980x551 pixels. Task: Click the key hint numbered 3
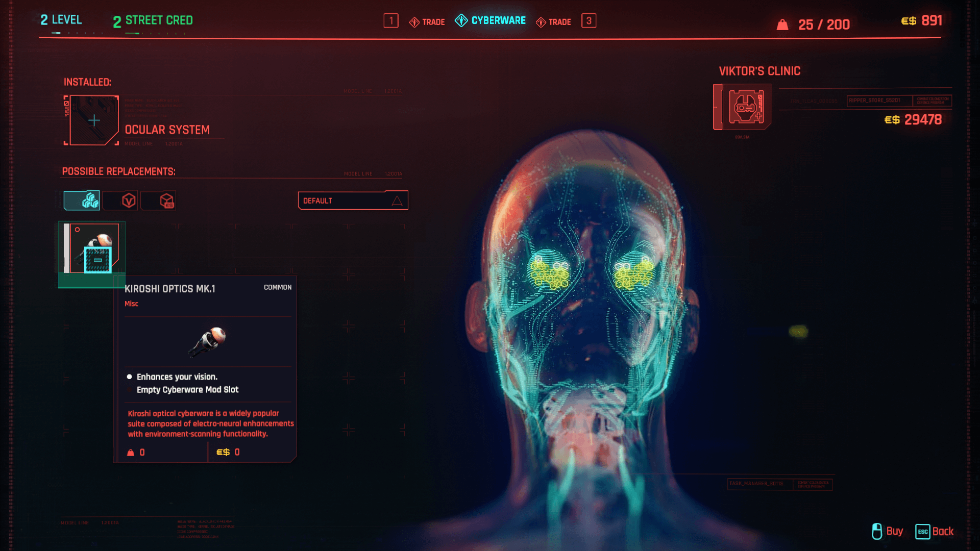point(589,21)
